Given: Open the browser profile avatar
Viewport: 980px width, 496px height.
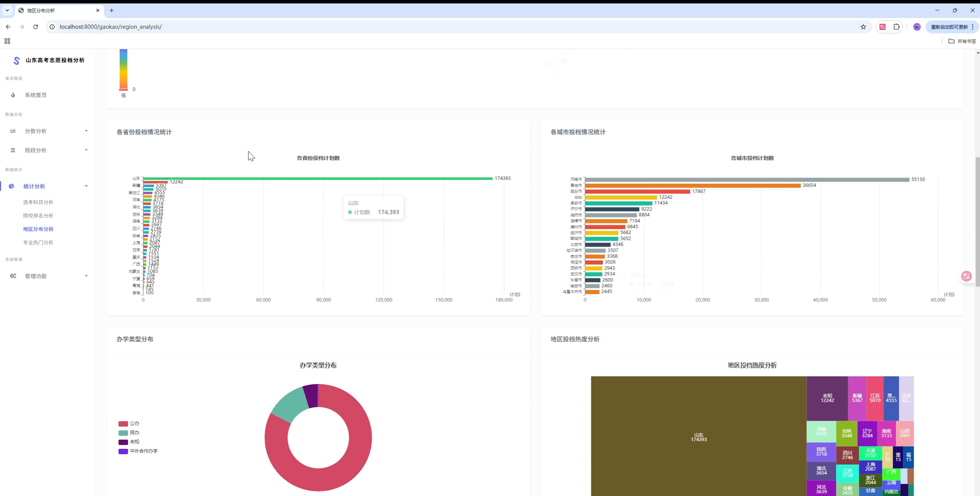Looking at the screenshot, I should pyautogui.click(x=917, y=27).
